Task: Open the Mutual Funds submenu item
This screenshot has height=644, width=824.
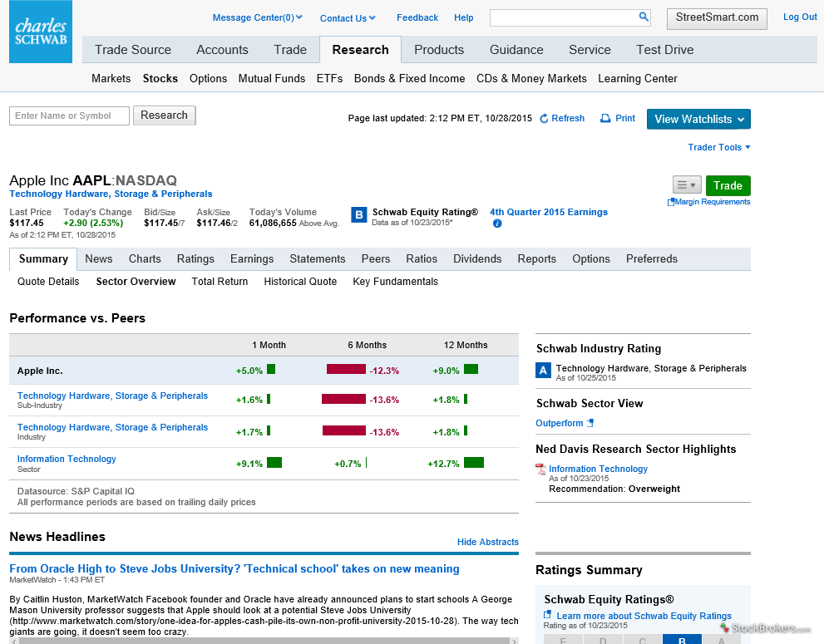Action: (272, 78)
